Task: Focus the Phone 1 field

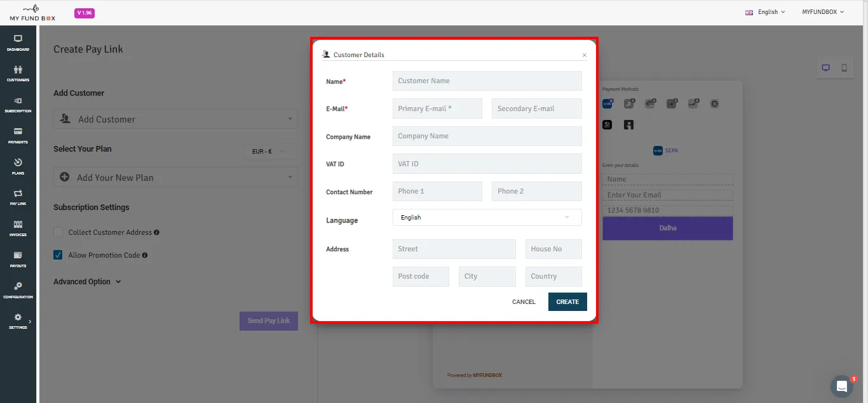Action: [x=437, y=191]
